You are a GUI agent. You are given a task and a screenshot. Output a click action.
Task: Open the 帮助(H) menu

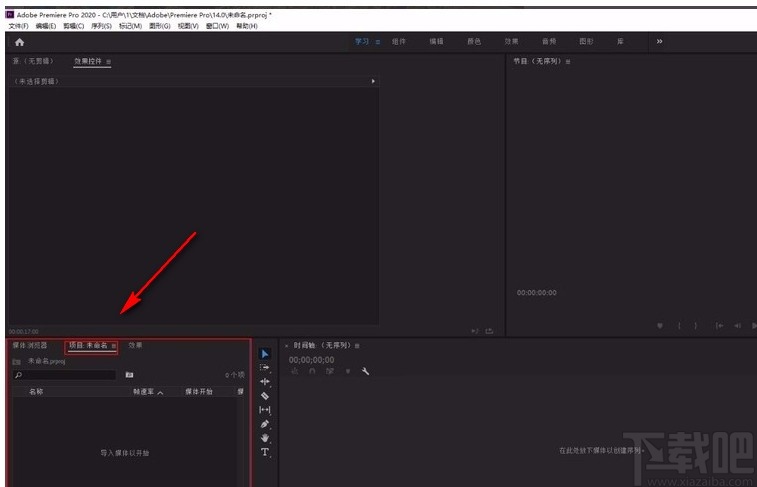click(247, 26)
